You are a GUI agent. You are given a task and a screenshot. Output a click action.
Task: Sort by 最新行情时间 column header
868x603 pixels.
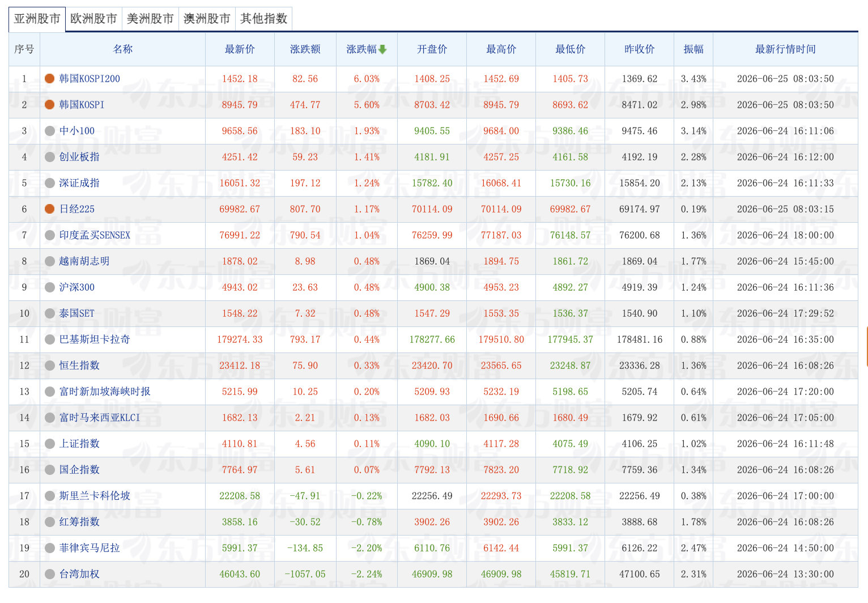click(785, 49)
